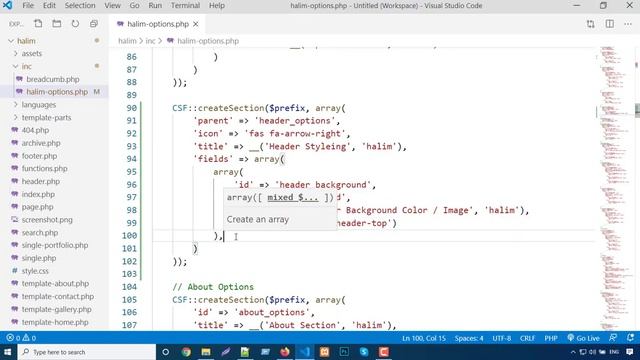Click the New Folder icon in Explorer

tap(57, 24)
